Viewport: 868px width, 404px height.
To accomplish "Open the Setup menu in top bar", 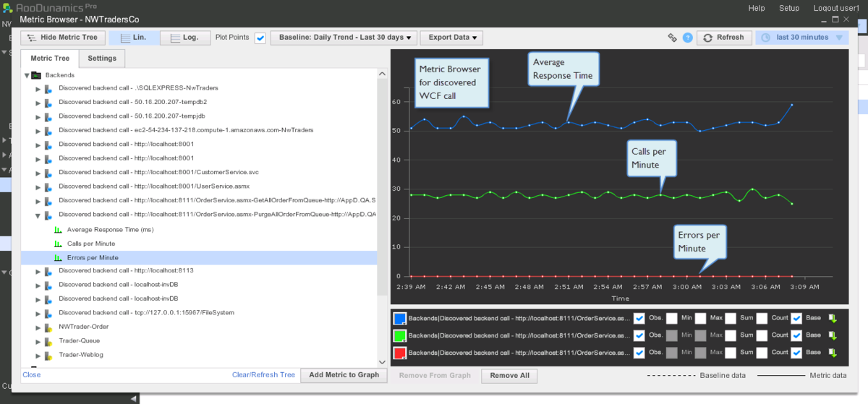I will coord(789,8).
